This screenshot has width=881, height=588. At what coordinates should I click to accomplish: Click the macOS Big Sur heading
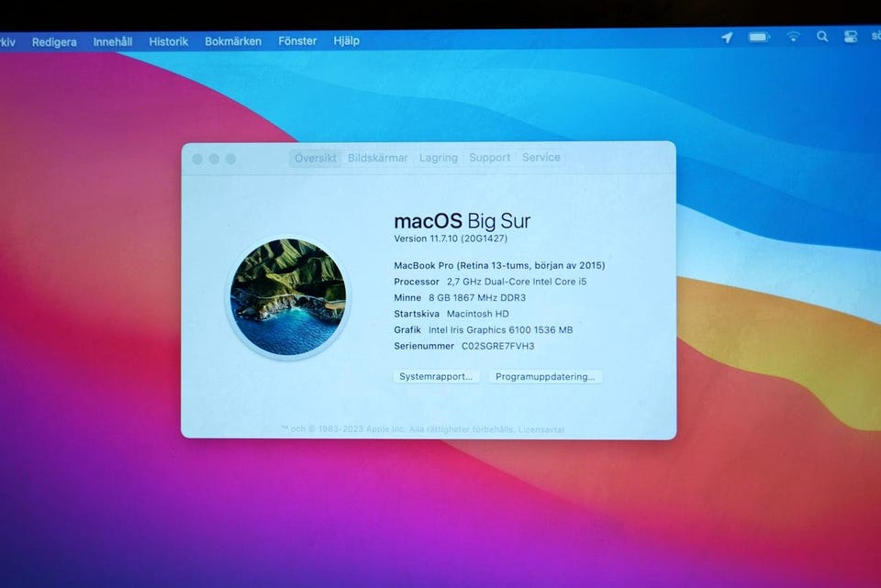[x=462, y=221]
